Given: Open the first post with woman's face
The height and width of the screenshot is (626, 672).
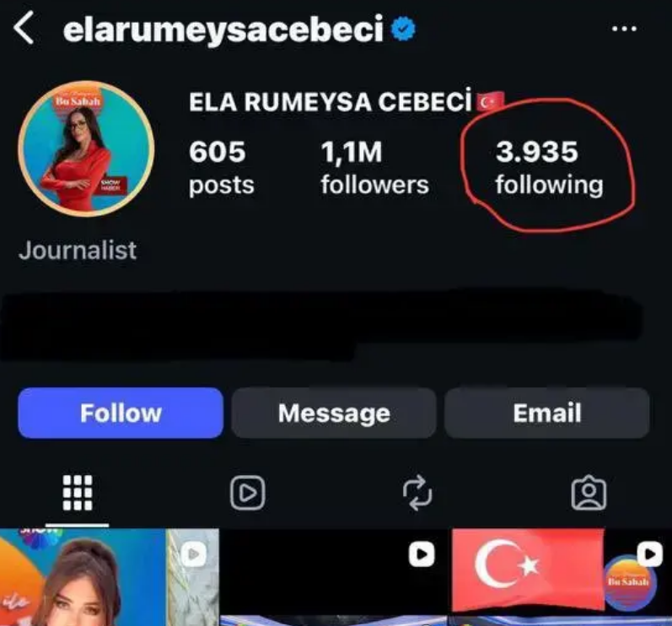Looking at the screenshot, I should tap(110, 577).
